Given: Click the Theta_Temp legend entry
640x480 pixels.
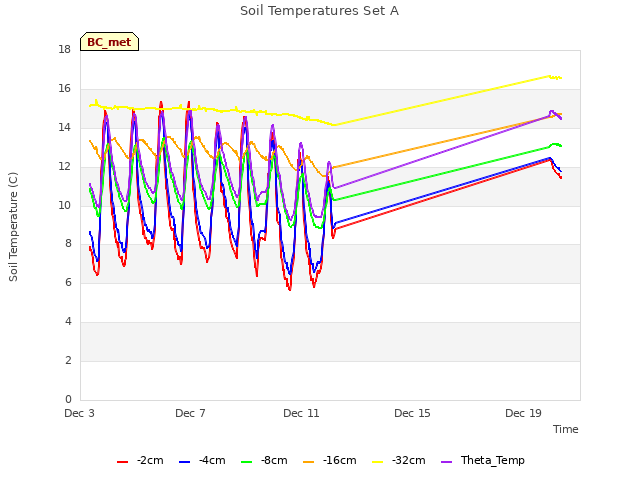Looking at the screenshot, I should (483, 460).
